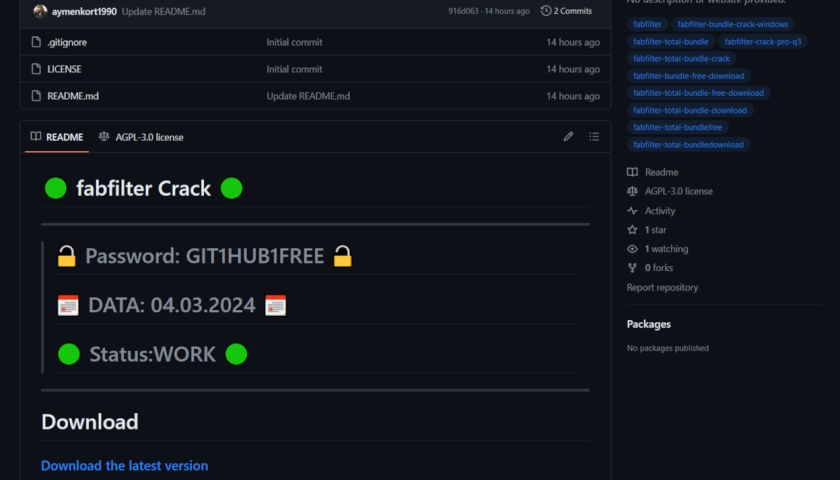The height and width of the screenshot is (480, 840).
Task: Click the README.md file icon
Action: [x=36, y=95]
